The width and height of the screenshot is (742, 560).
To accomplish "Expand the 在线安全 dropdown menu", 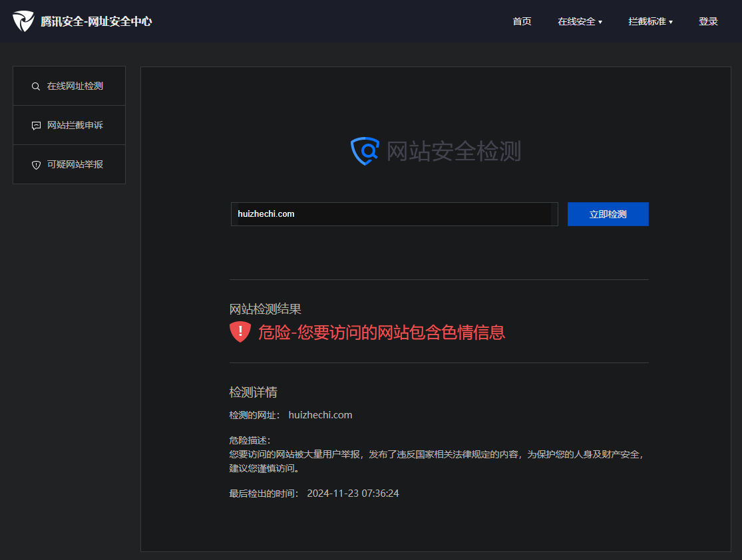I will coord(579,21).
